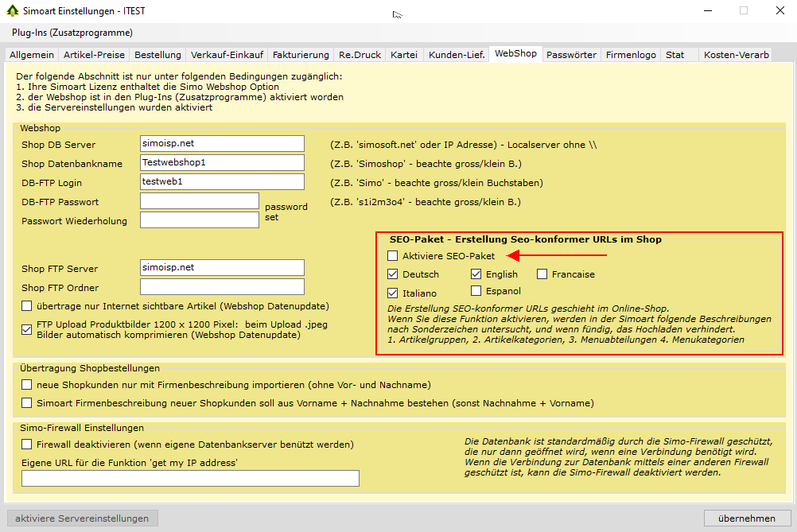
Task: Click the Shop FTP Ordner text box
Action: click(222, 287)
